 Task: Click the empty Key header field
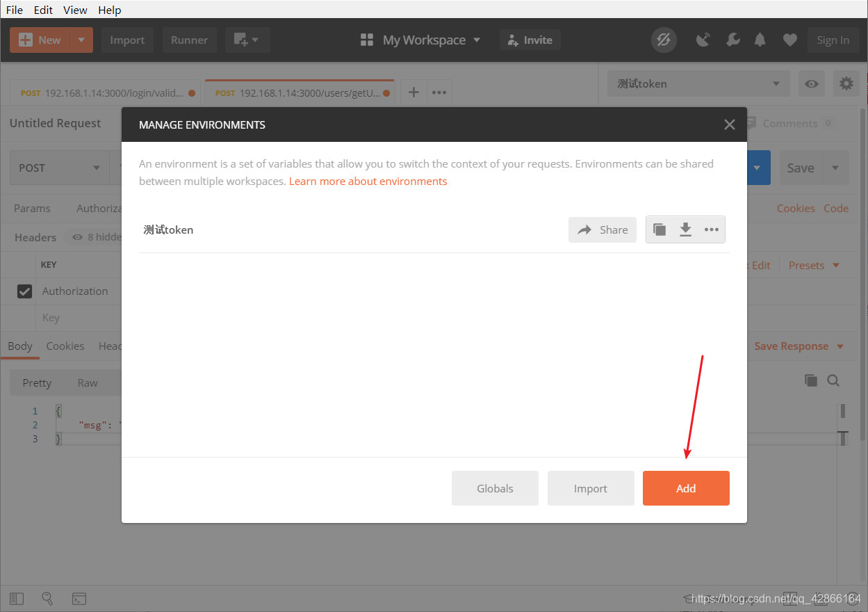pos(51,318)
